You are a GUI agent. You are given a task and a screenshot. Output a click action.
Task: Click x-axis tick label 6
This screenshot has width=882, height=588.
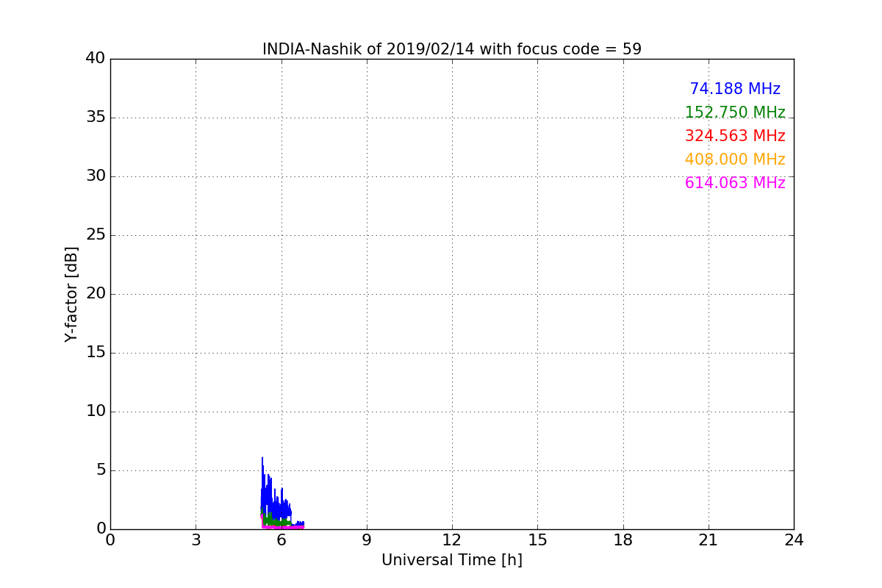281,540
